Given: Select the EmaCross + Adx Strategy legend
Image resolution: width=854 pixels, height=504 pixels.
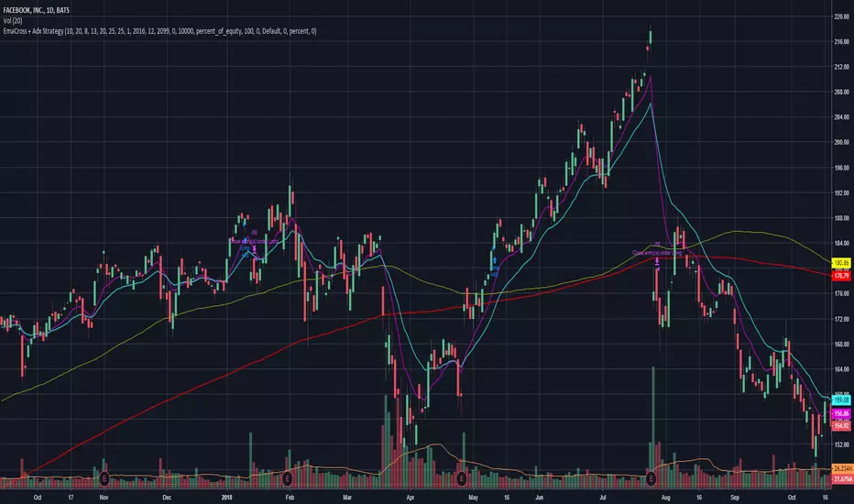Looking at the screenshot, I should pos(159,31).
